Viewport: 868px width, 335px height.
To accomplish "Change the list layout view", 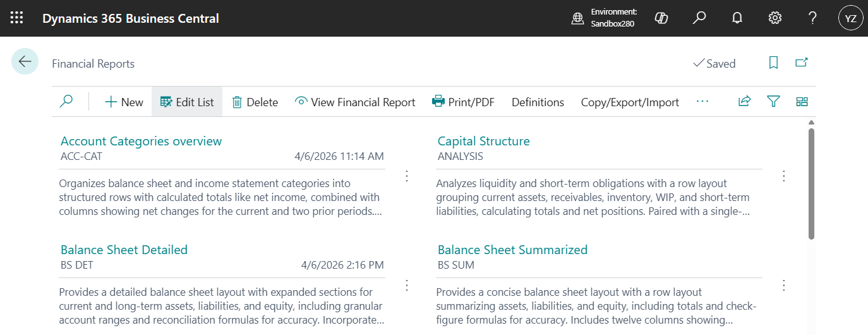I will (x=802, y=101).
